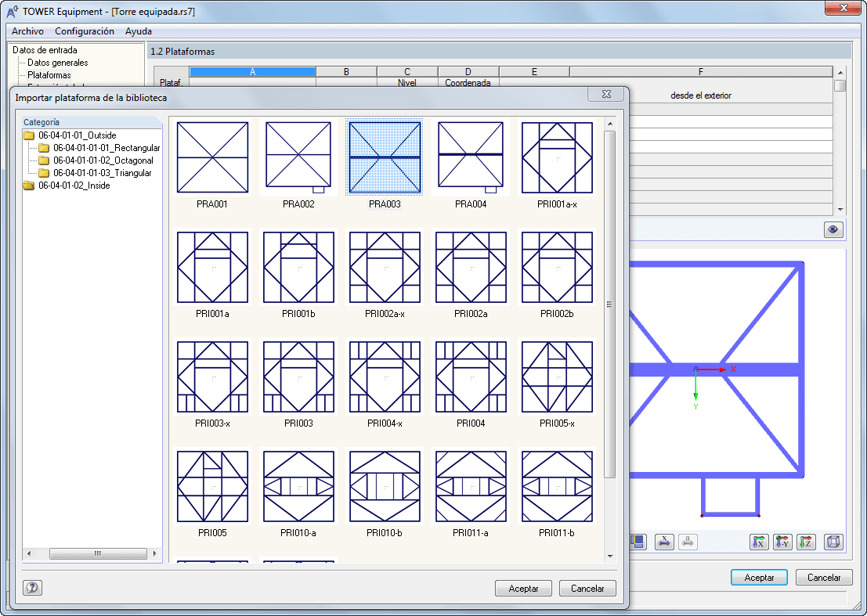The height and width of the screenshot is (616, 867).
Task: Switch to isometric cube view
Action: (833, 542)
